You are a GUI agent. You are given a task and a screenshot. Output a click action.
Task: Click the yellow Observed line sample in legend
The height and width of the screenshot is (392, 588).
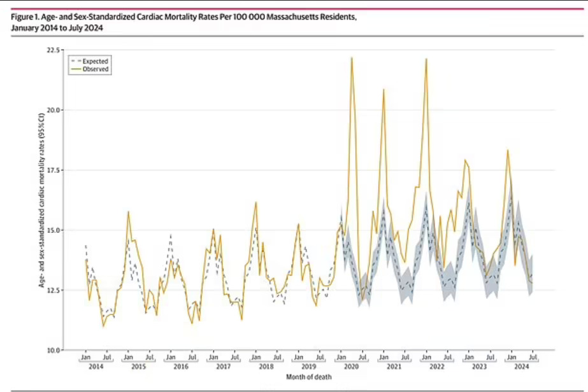click(76, 69)
